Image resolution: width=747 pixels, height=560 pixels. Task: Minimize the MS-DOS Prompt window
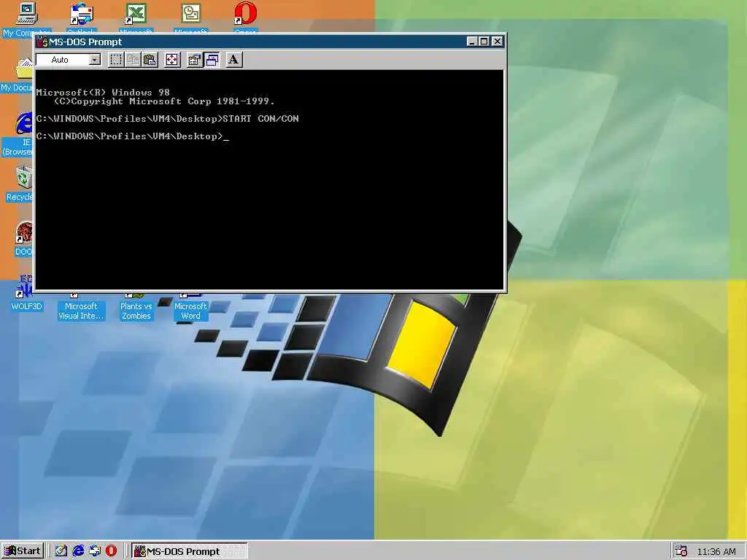tap(472, 42)
